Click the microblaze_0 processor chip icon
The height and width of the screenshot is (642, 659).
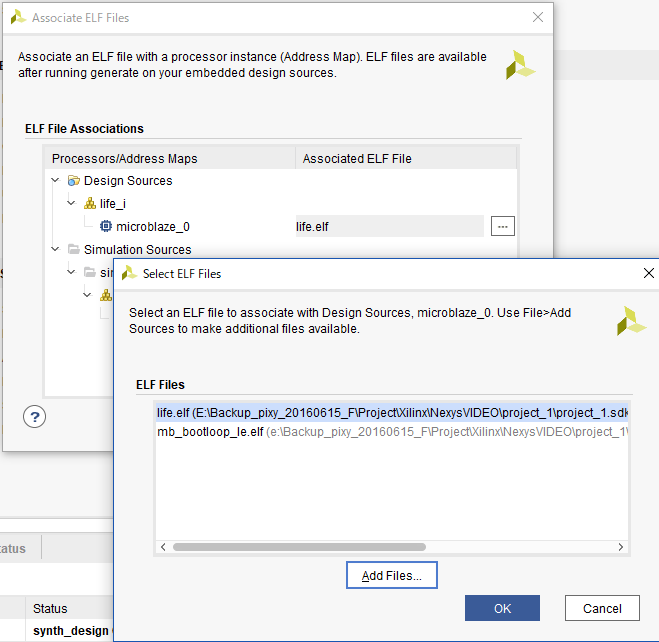coord(105,226)
